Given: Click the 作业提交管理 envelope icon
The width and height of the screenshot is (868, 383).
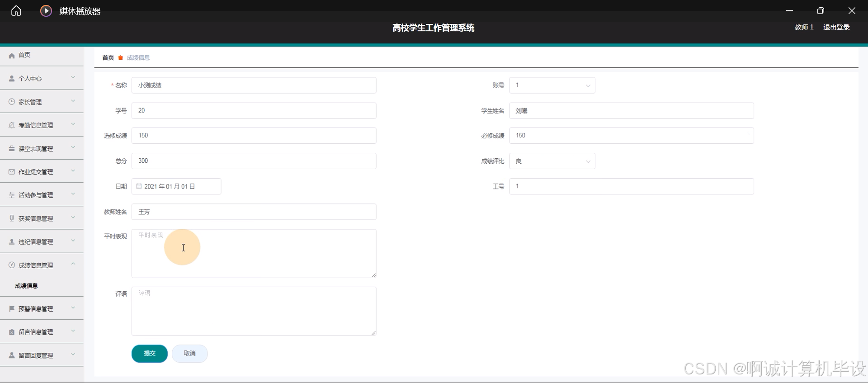Looking at the screenshot, I should coord(12,172).
